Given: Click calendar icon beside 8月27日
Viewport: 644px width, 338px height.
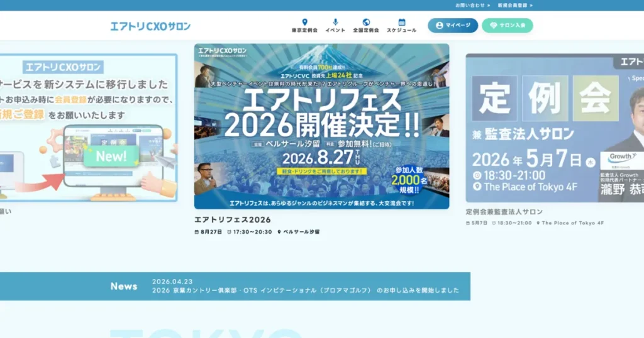Looking at the screenshot, I should click(197, 232).
